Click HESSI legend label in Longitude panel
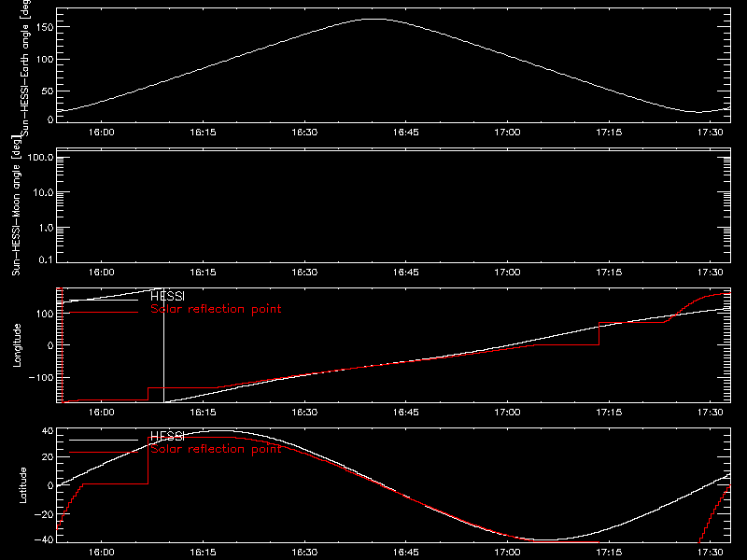The height and width of the screenshot is (560, 747). (167, 296)
